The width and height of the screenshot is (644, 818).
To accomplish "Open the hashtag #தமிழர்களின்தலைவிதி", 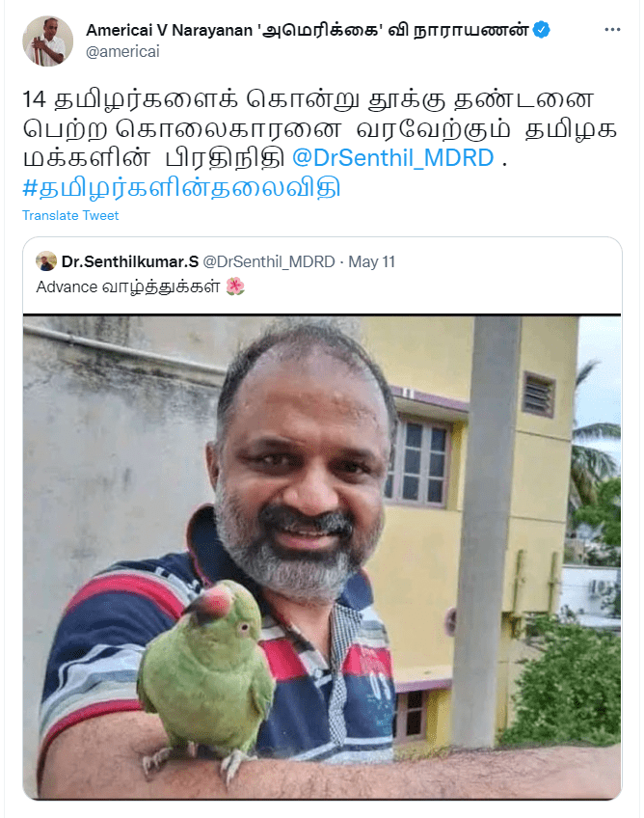I will pos(181,188).
